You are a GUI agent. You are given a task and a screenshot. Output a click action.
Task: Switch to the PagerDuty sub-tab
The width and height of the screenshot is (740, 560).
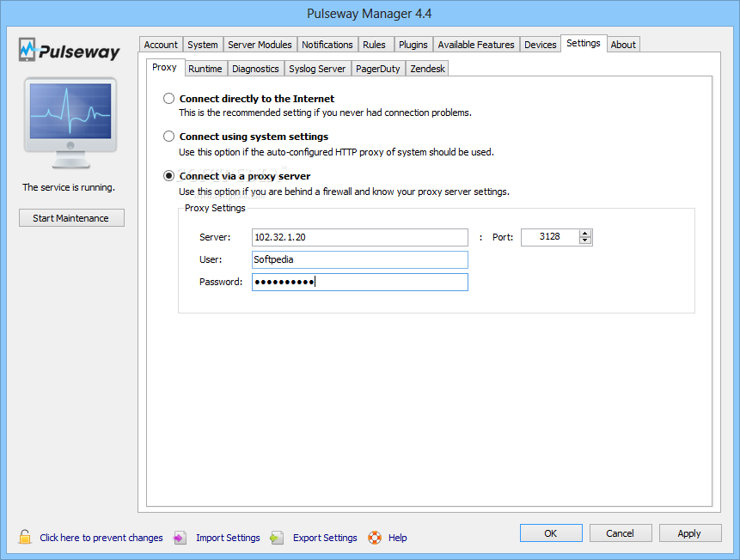378,69
